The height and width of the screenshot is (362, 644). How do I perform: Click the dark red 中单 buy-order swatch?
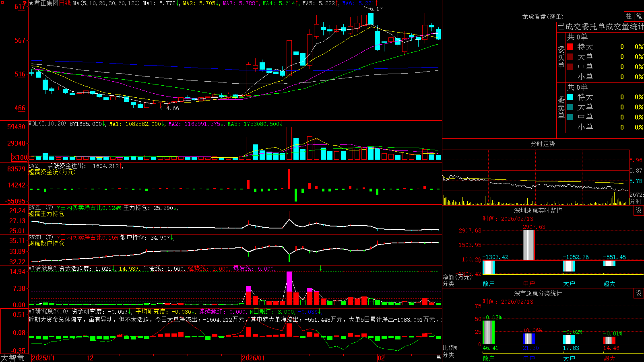point(570,67)
